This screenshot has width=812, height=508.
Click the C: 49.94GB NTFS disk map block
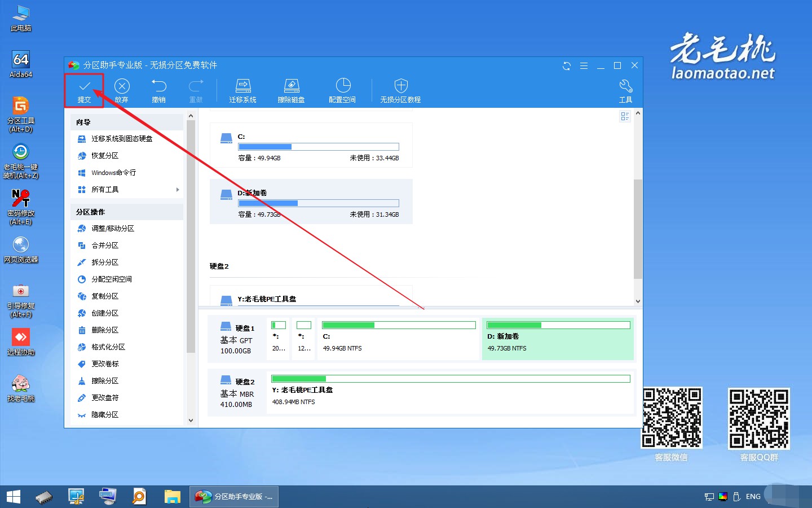pyautogui.click(x=399, y=338)
